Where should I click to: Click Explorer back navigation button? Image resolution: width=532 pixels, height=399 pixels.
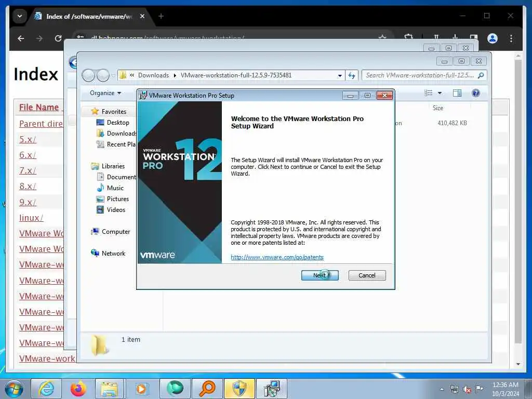pyautogui.click(x=88, y=75)
